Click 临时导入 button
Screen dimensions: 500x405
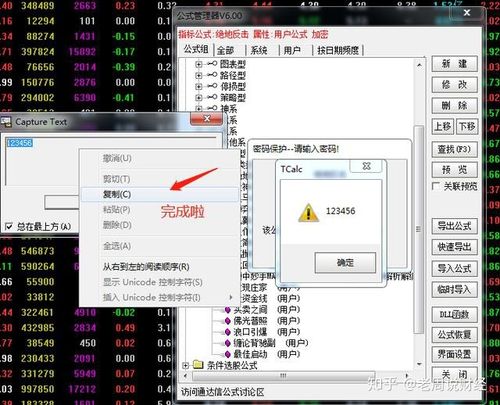coord(454,289)
